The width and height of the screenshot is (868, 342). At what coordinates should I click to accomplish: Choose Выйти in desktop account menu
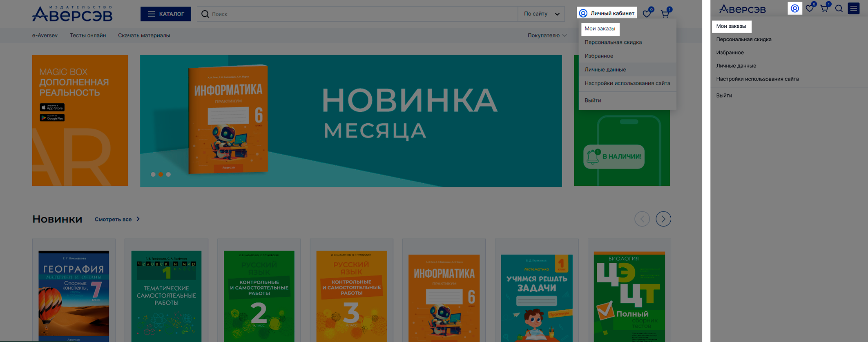pos(593,100)
